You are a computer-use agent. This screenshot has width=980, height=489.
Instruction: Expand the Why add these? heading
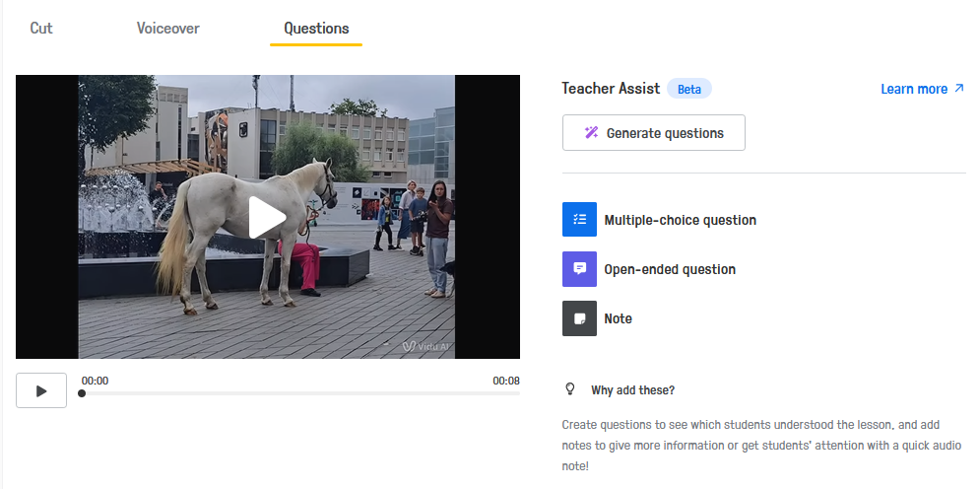coord(632,389)
